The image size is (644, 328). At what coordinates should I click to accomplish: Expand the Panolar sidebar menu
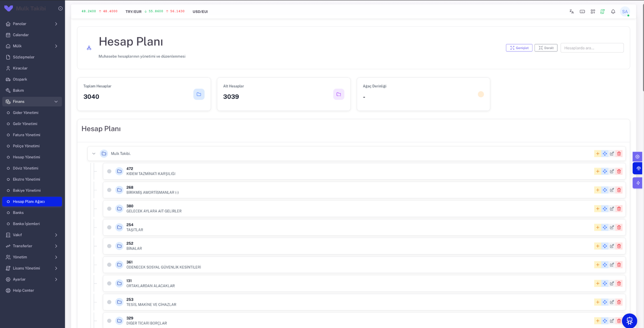(x=32, y=24)
